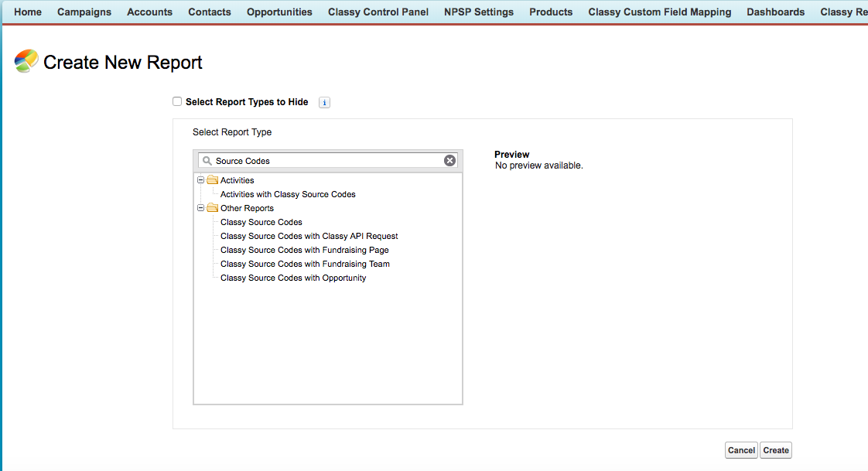Navigate to the Opportunities tab

pos(279,12)
